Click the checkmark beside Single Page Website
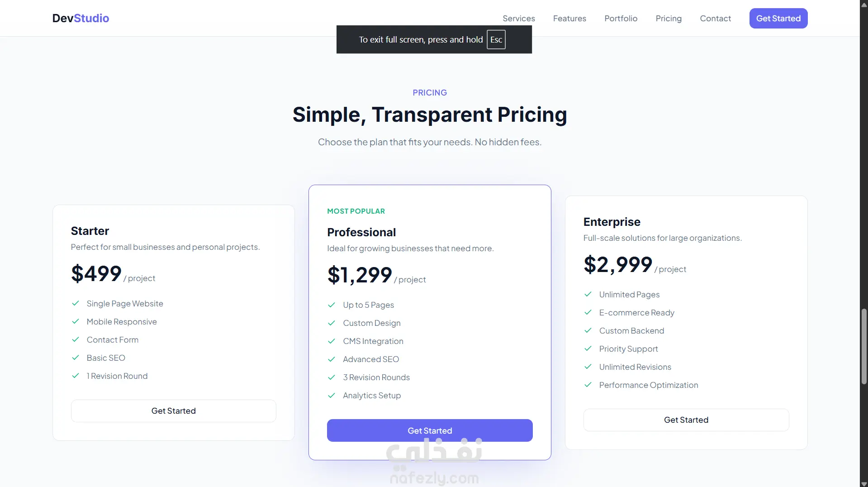Screen dimensions: 868x487 pos(76,303)
